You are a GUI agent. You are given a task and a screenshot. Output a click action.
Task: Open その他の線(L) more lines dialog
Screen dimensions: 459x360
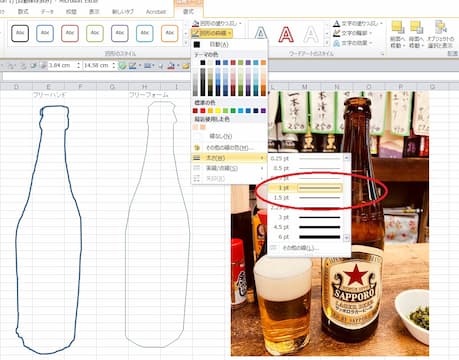coord(300,248)
